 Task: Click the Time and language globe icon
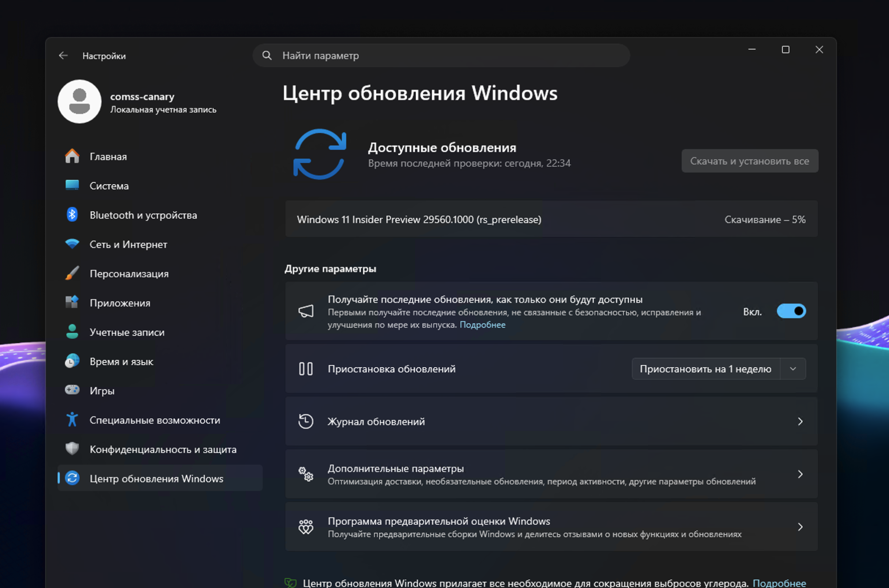point(72,361)
